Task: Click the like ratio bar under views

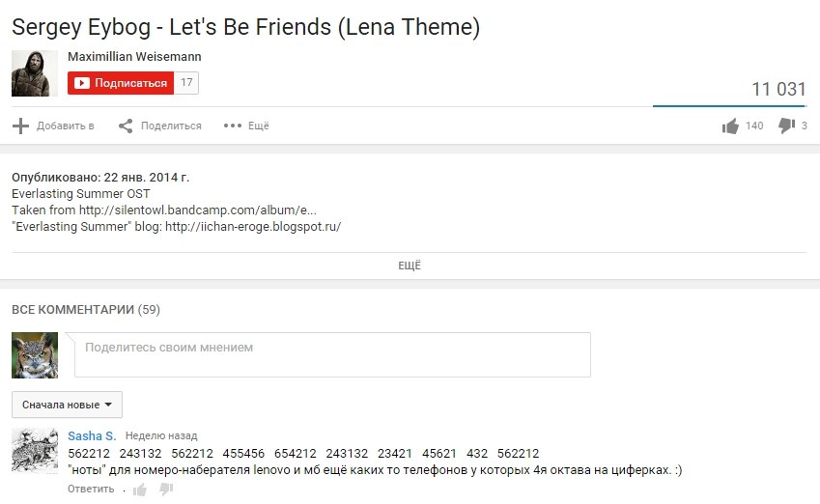Action: click(729, 106)
